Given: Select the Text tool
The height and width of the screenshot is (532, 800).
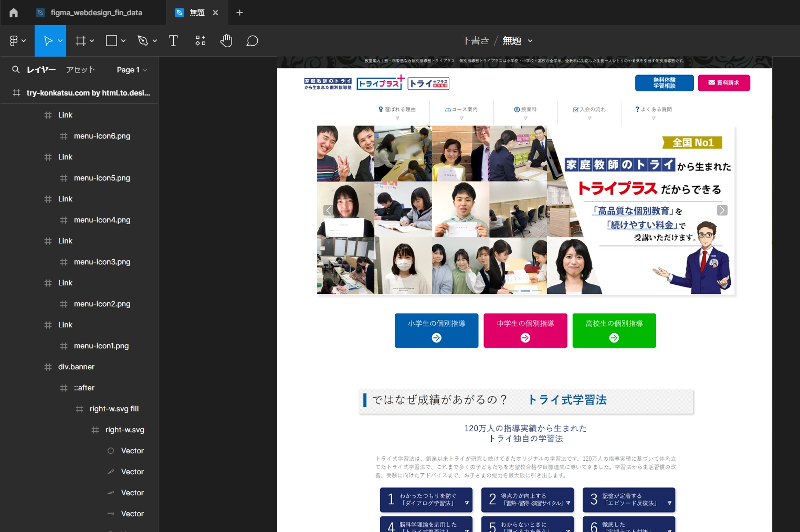Looking at the screenshot, I should click(x=173, y=40).
